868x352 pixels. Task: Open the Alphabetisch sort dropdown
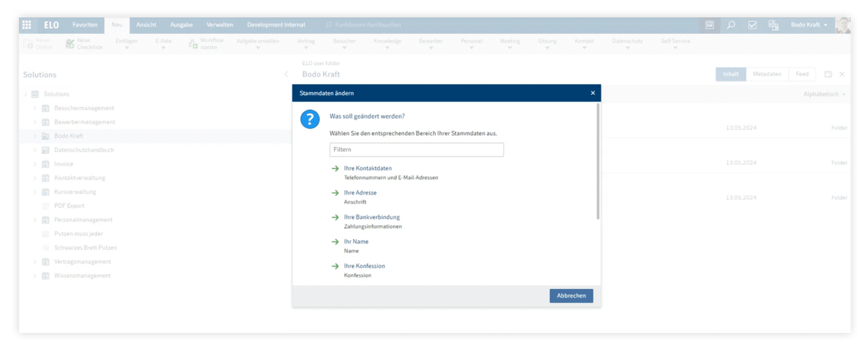(825, 94)
